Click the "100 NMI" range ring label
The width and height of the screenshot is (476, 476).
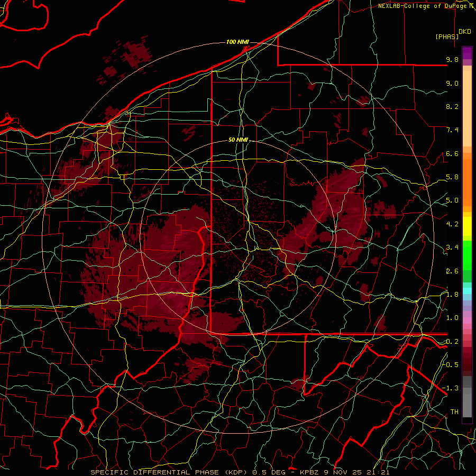click(237, 42)
